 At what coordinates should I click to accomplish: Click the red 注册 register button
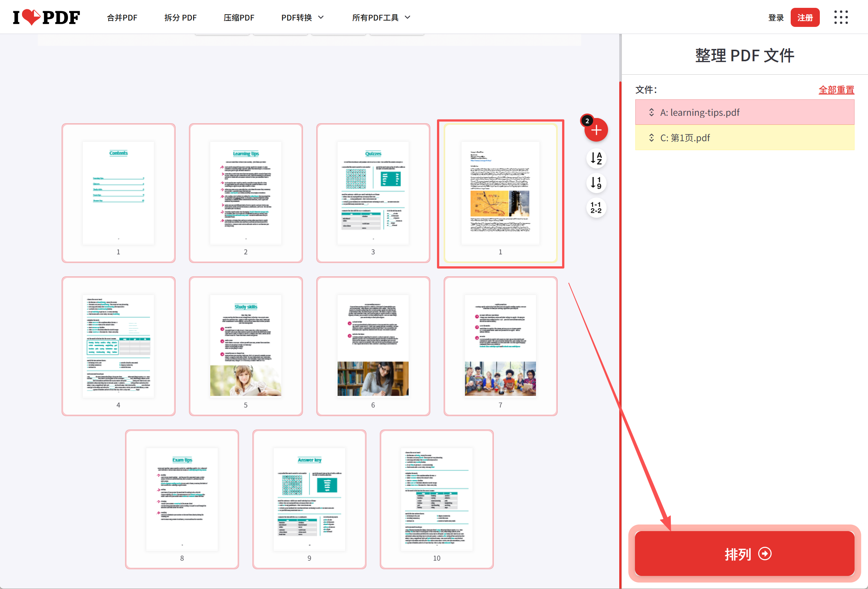(805, 17)
